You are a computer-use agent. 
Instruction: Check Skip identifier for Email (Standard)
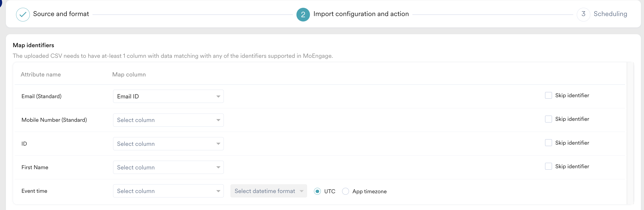[548, 96]
